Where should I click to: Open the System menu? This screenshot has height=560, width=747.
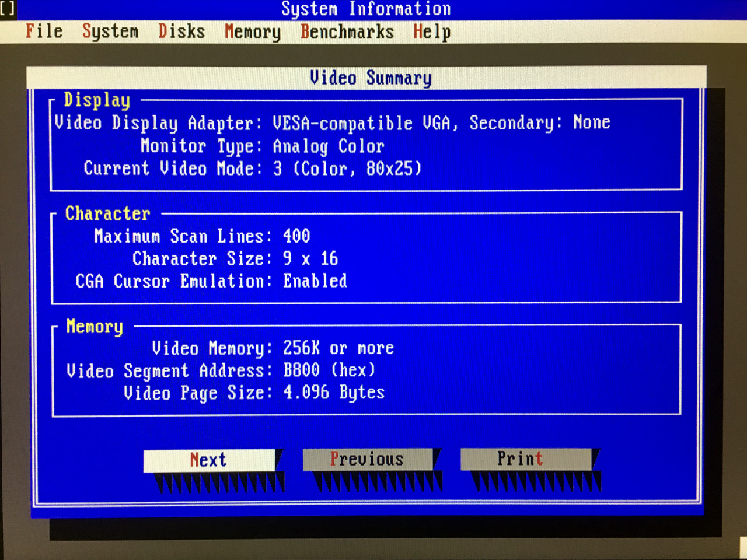[x=110, y=32]
